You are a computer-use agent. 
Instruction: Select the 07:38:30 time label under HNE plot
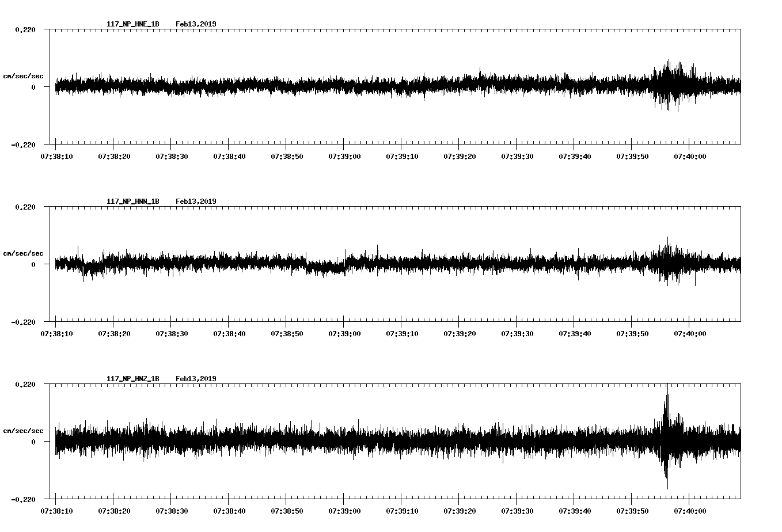pyautogui.click(x=172, y=156)
